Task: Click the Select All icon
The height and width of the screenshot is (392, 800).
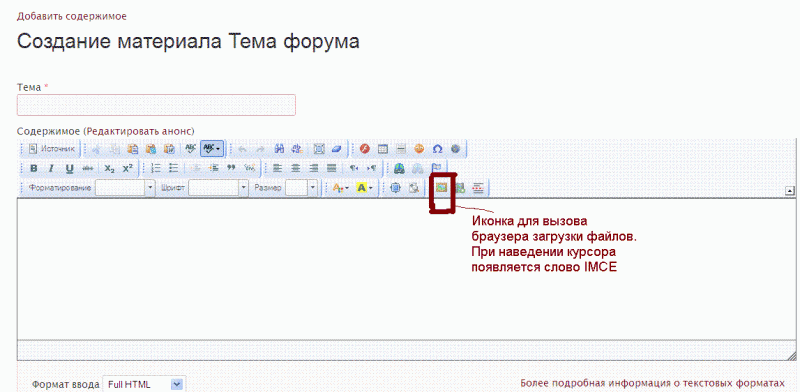Action: tap(319, 149)
